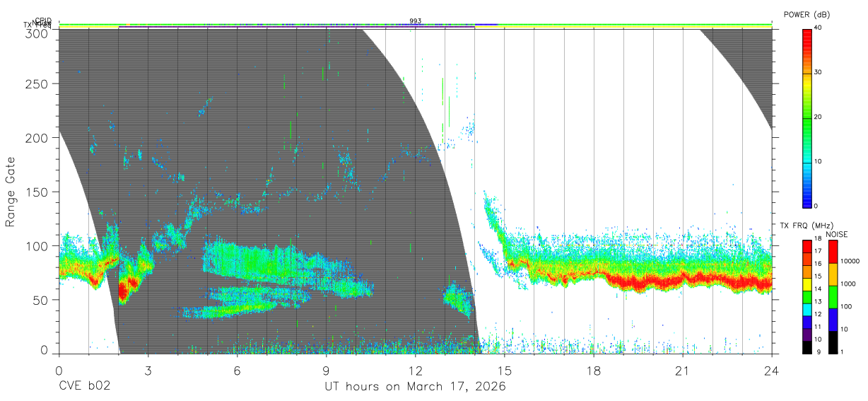
Task: Click the 11 MHz label on TX FRQ legend
Action: click(x=818, y=327)
